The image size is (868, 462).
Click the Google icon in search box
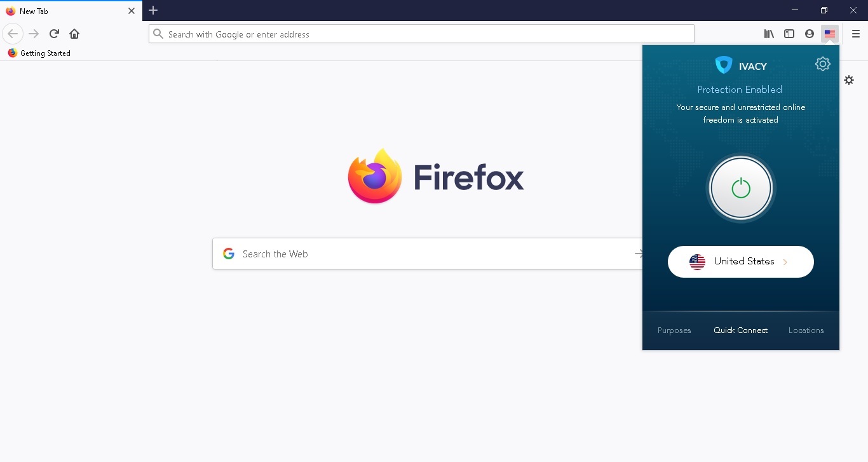(229, 254)
